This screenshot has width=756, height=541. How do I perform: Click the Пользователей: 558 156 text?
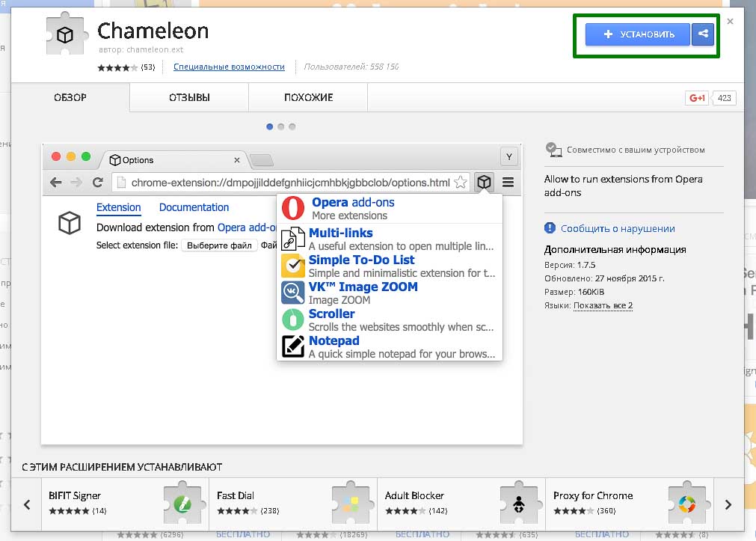pyautogui.click(x=351, y=67)
